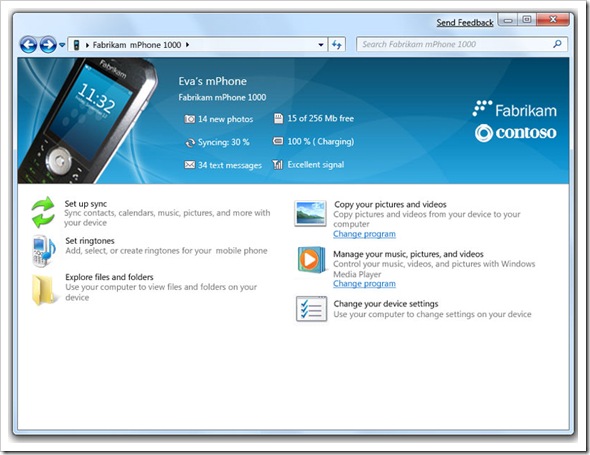The width and height of the screenshot is (590, 455).
Task: Click the Copy your pictures and videos picture icon
Action: pos(310,213)
